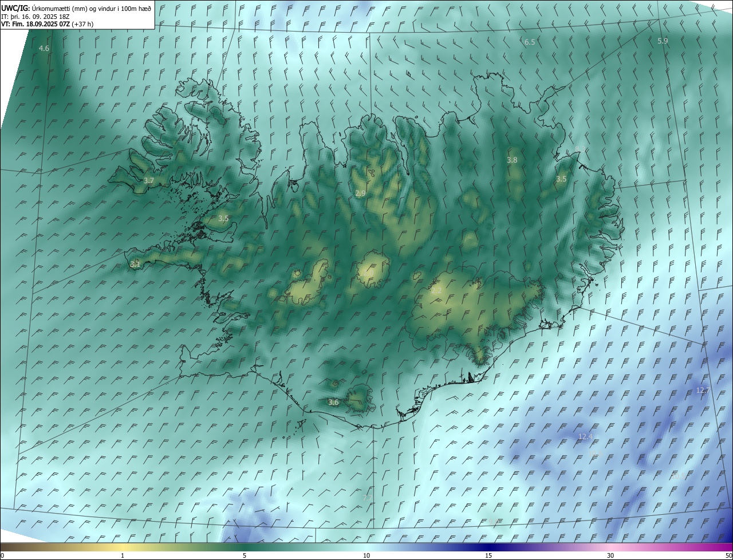
Task: Click the color scale tick label 50
Action: pos(728,555)
